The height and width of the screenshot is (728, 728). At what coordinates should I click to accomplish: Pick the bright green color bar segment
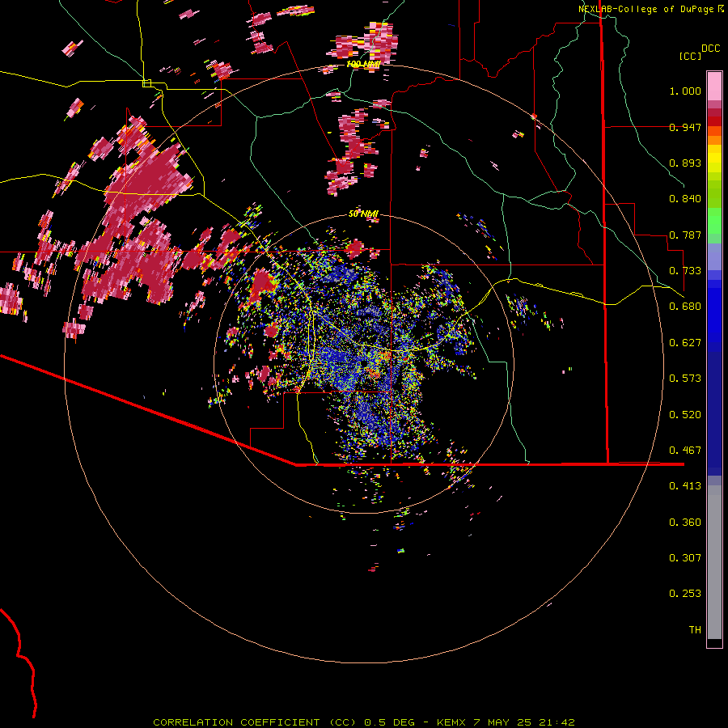pos(714,221)
